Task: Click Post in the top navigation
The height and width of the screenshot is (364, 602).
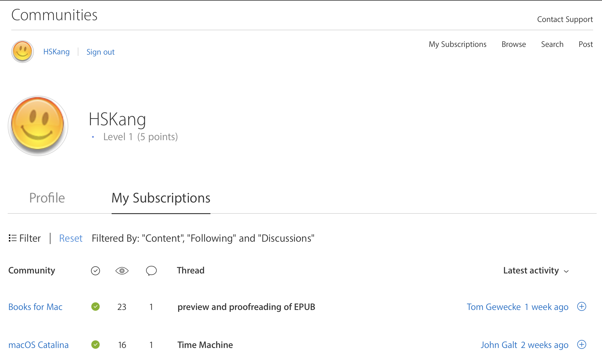Action: pyautogui.click(x=585, y=44)
